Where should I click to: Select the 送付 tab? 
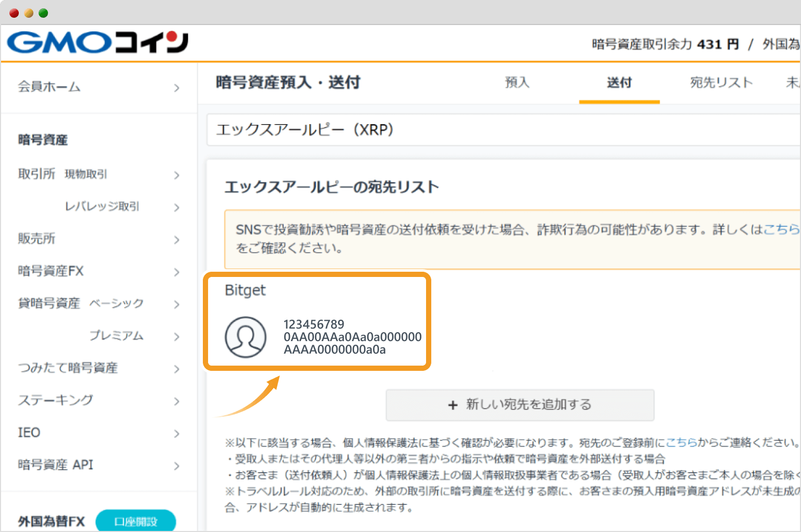619,82
